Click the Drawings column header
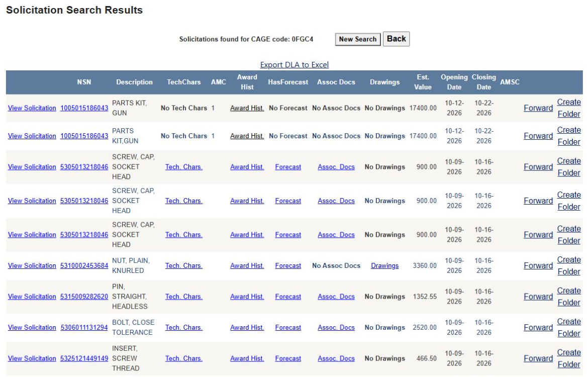 tap(385, 82)
